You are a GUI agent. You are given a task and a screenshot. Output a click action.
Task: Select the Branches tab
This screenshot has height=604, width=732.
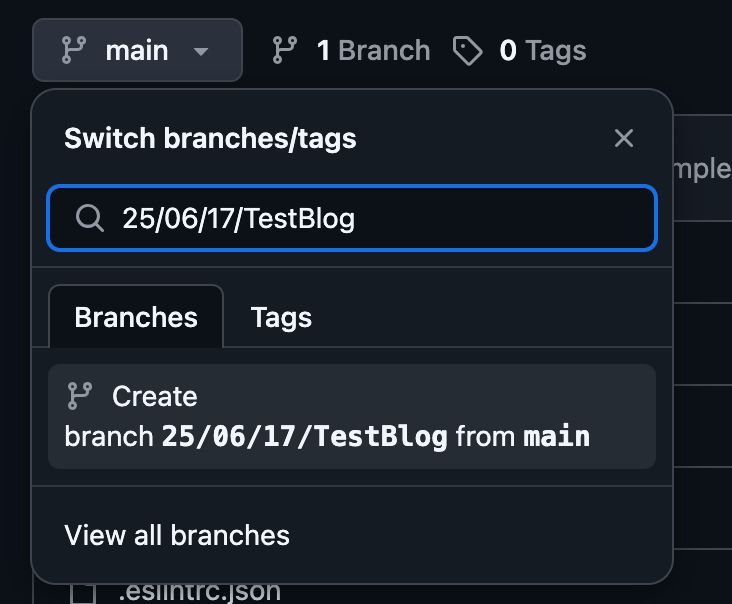click(136, 318)
